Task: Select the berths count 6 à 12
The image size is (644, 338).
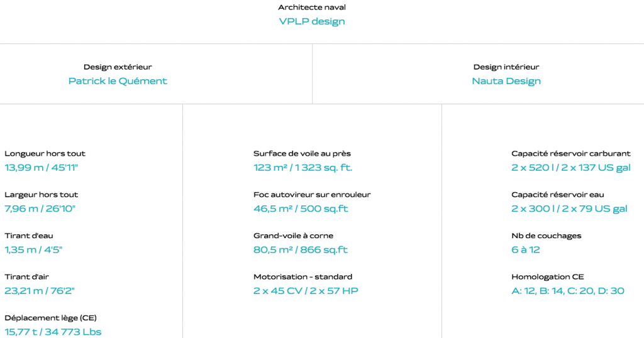Action: tap(526, 249)
